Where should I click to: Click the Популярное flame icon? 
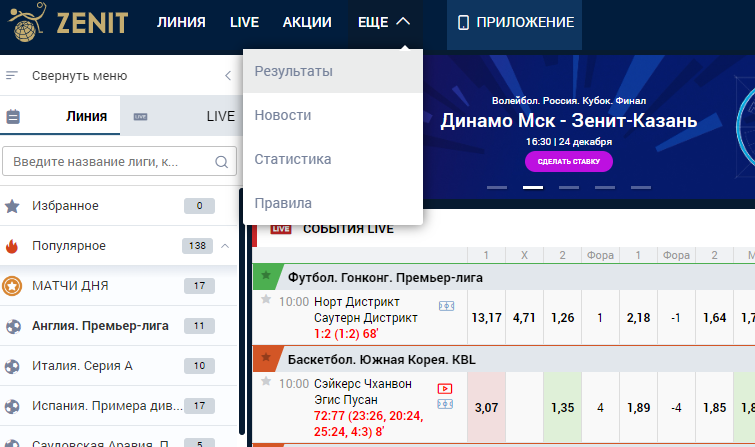(12, 246)
